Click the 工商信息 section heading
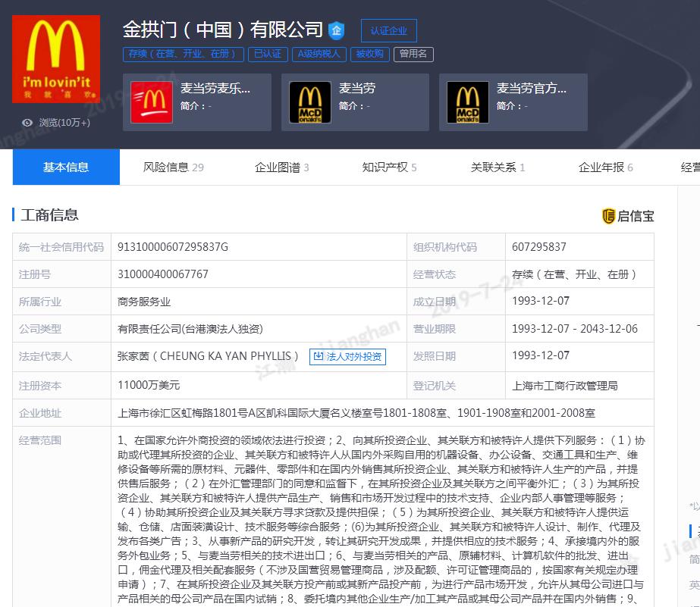This screenshot has height=607, width=700. click(49, 215)
